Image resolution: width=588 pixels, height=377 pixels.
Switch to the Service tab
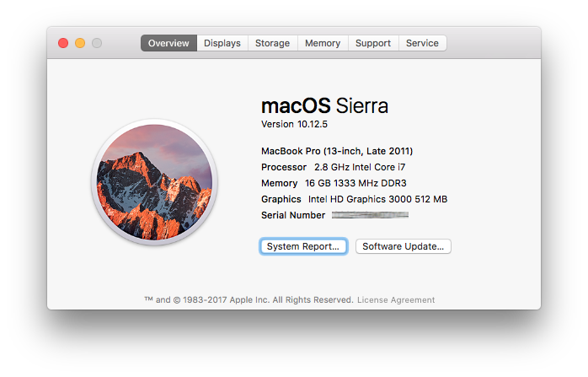pos(422,43)
